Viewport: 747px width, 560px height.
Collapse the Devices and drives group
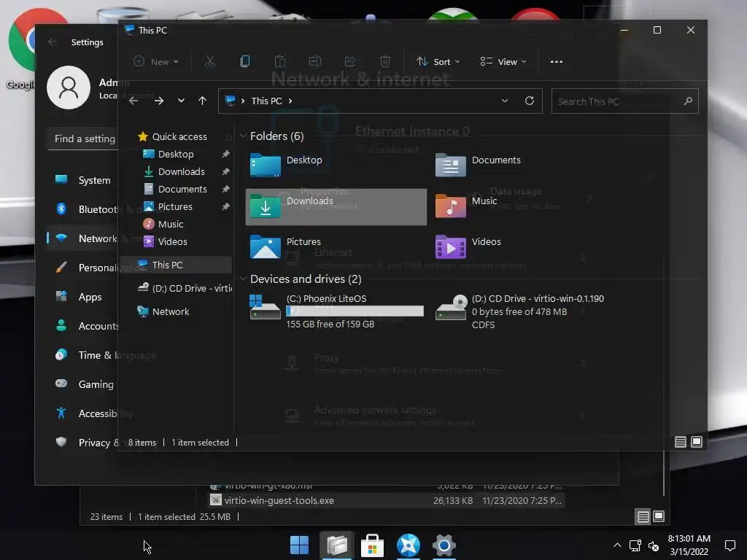pos(243,279)
